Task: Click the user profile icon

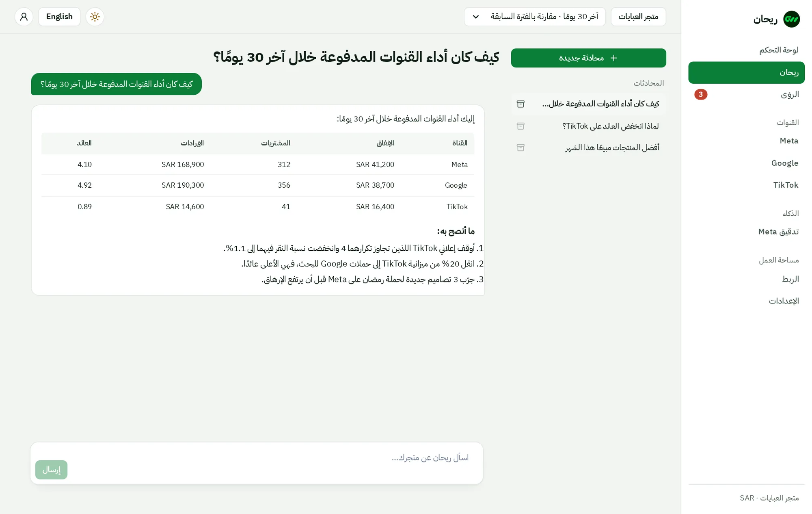Action: [x=24, y=17]
